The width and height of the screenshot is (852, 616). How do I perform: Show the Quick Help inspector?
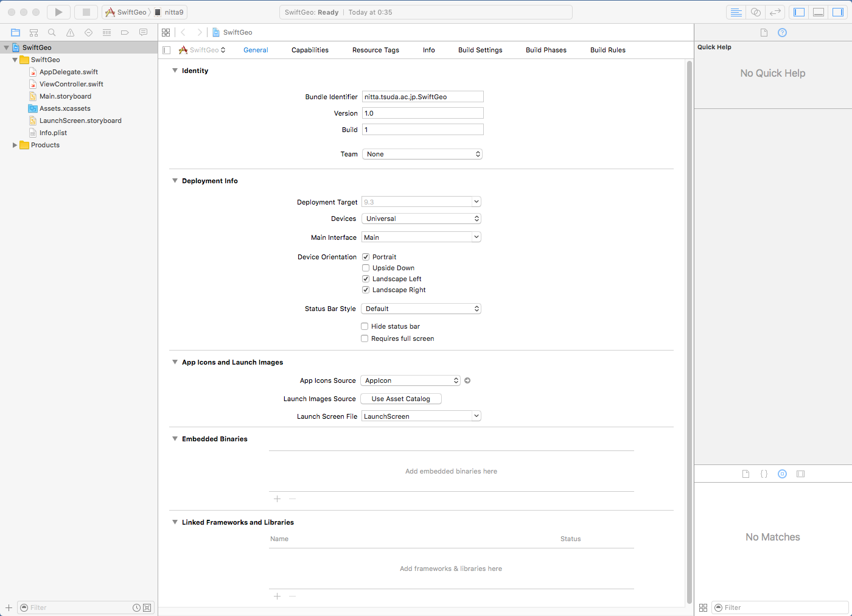pyautogui.click(x=782, y=32)
